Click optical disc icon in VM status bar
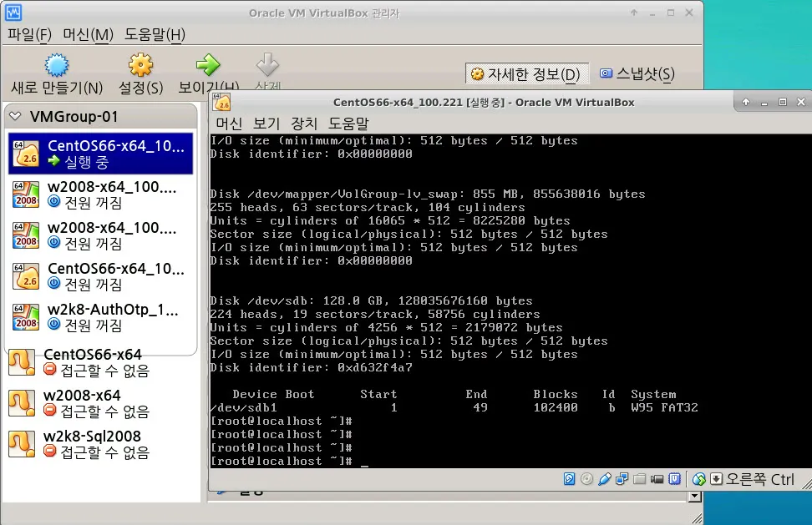This screenshot has width=812, height=525. click(586, 479)
